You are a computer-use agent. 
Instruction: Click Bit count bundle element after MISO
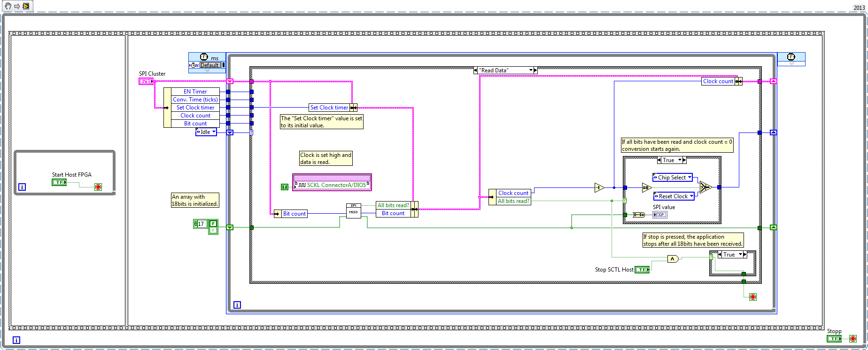(394, 213)
